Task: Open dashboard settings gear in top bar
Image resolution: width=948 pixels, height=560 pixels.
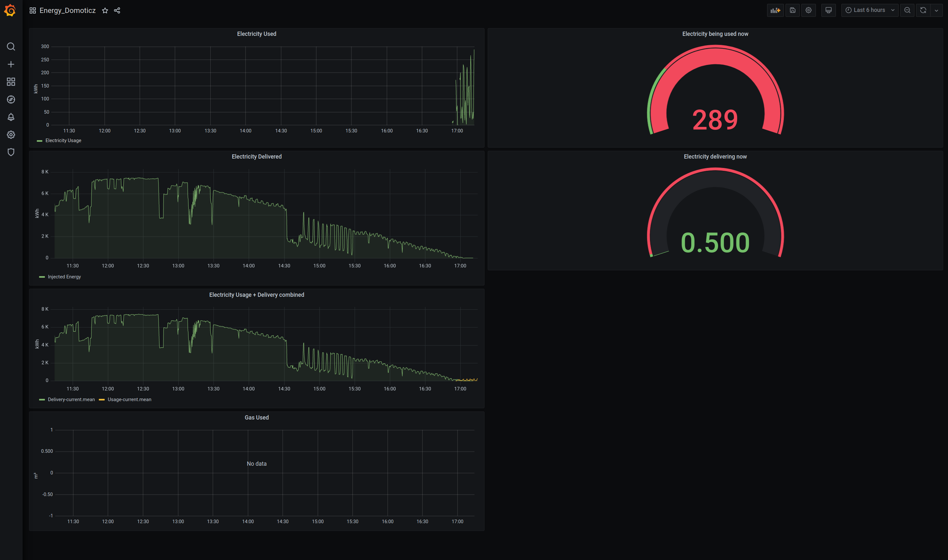Action: (808, 10)
